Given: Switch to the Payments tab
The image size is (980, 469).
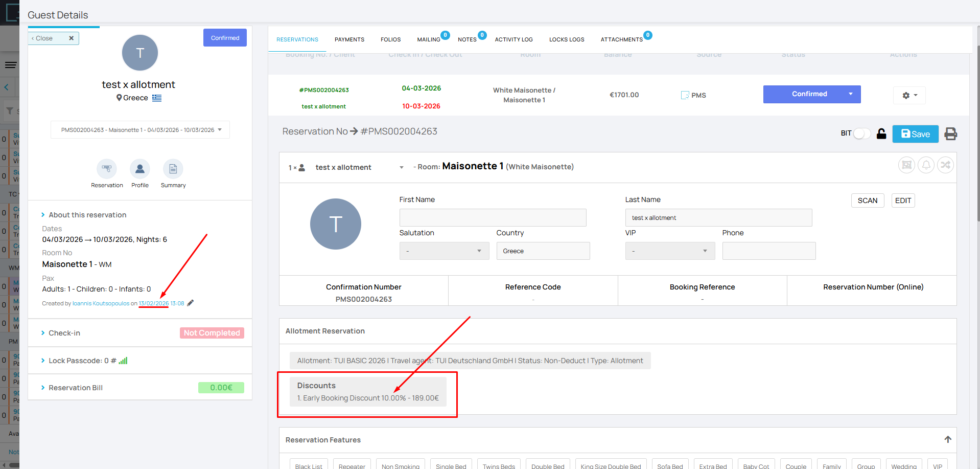Looking at the screenshot, I should click(x=349, y=39).
